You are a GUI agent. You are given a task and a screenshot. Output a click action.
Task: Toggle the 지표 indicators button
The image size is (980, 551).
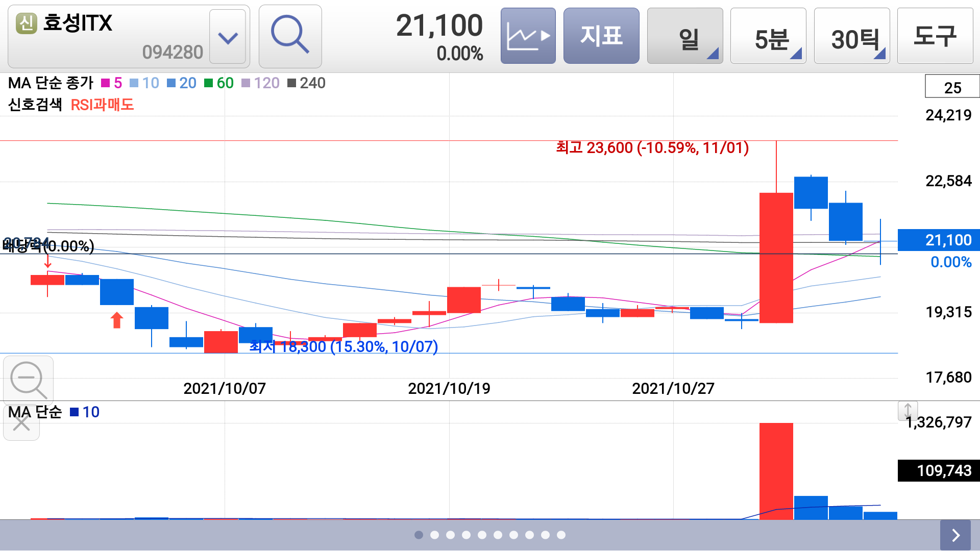pyautogui.click(x=601, y=36)
